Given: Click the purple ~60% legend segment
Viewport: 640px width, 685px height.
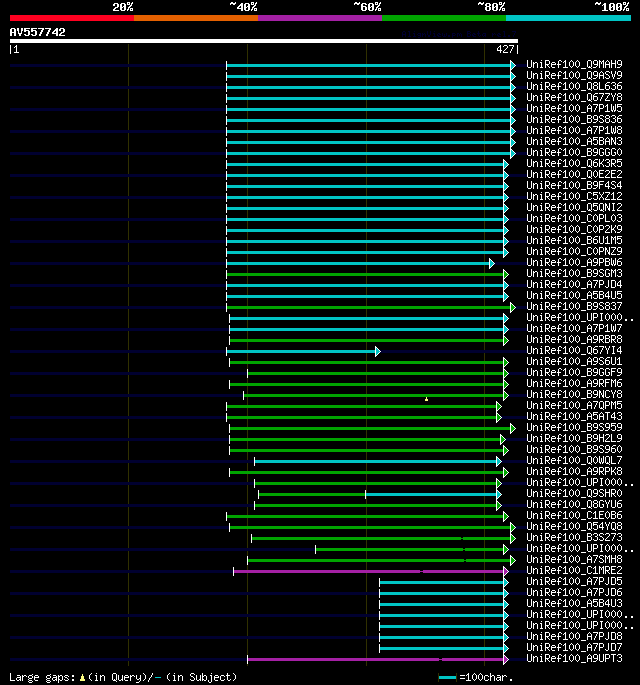Looking at the screenshot, I should (320, 18).
